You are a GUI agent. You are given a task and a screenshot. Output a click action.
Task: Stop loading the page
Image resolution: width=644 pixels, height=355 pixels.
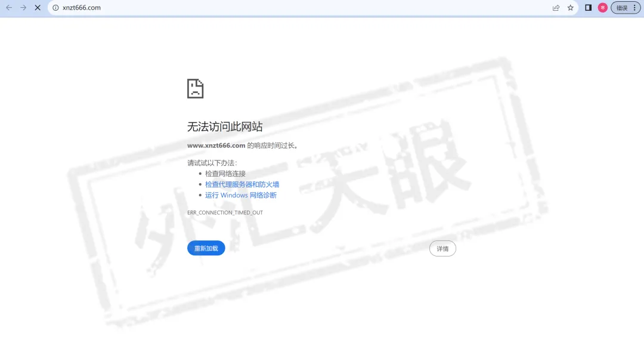(38, 8)
